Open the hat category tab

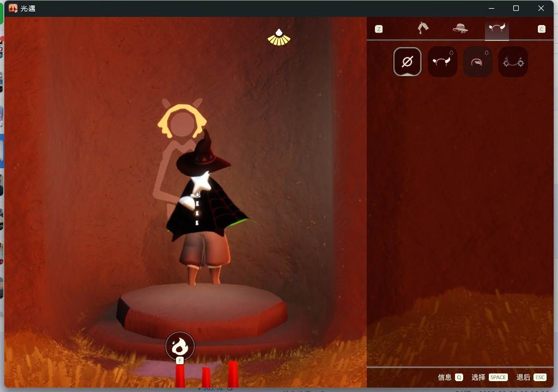pyautogui.click(x=460, y=28)
